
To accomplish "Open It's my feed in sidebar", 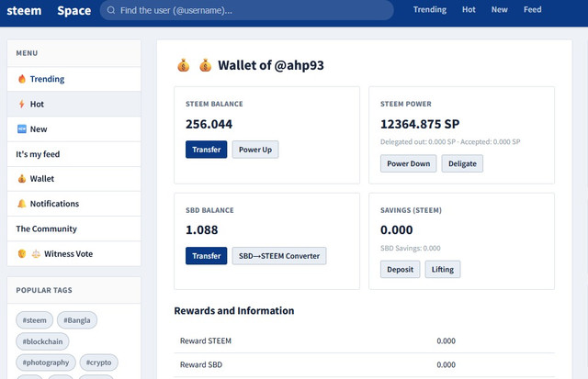I will click(x=73, y=154).
